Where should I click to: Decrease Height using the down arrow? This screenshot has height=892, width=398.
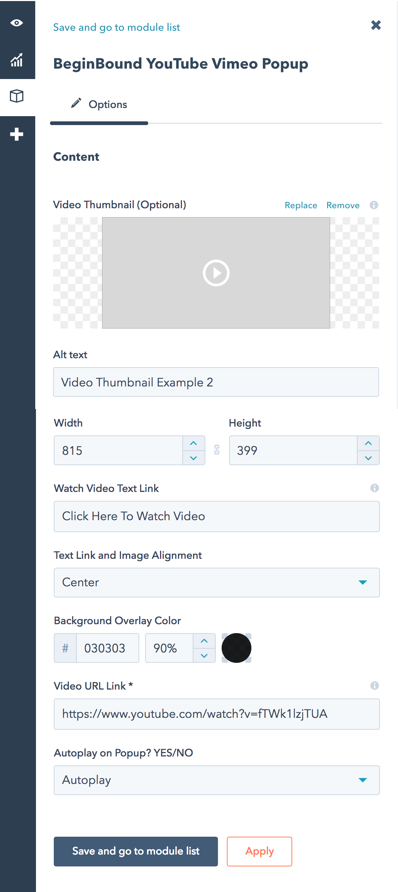(368, 458)
